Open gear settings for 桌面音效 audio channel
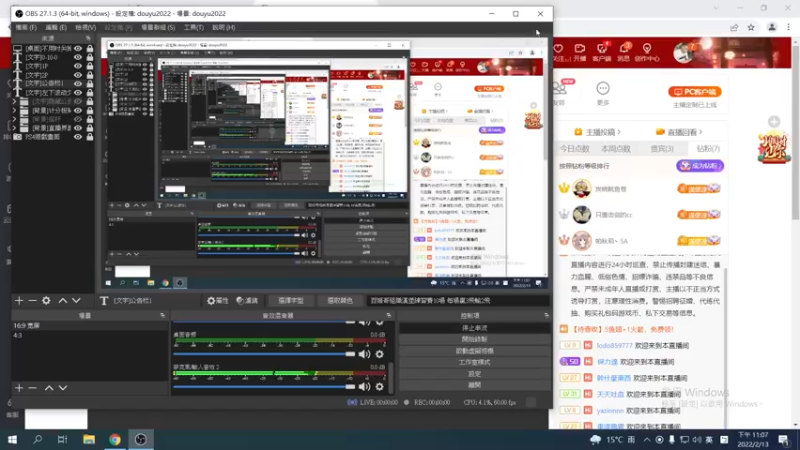This screenshot has height=450, width=800. coord(380,354)
